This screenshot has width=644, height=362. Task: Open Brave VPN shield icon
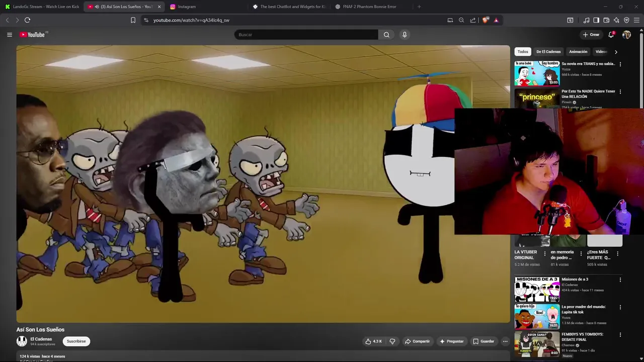[x=626, y=20]
